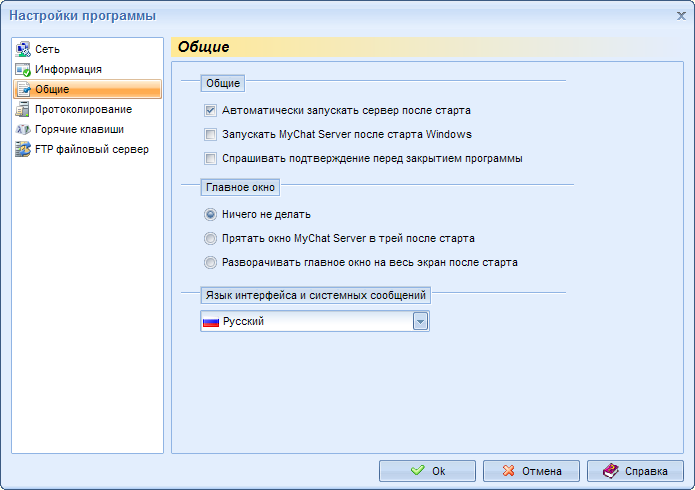Open the language dropdown arrow
Image resolution: width=695 pixels, height=490 pixels.
coord(420,321)
